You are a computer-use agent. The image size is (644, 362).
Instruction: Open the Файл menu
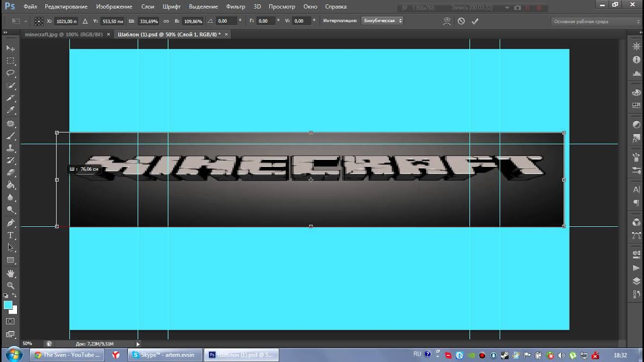[x=30, y=7]
